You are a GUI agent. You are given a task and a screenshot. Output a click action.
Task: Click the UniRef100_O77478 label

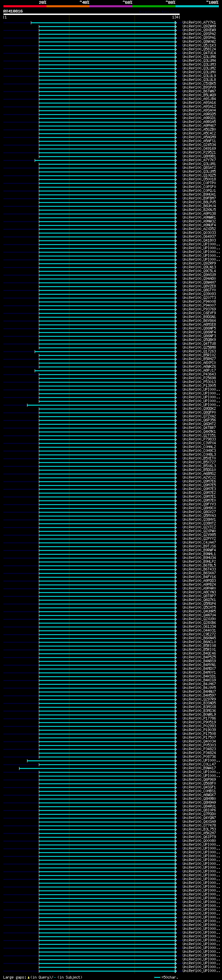[199, 826]
